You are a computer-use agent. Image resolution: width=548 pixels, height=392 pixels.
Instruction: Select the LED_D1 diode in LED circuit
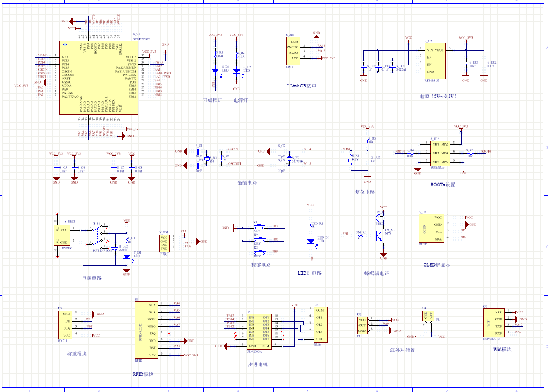coord(310,241)
